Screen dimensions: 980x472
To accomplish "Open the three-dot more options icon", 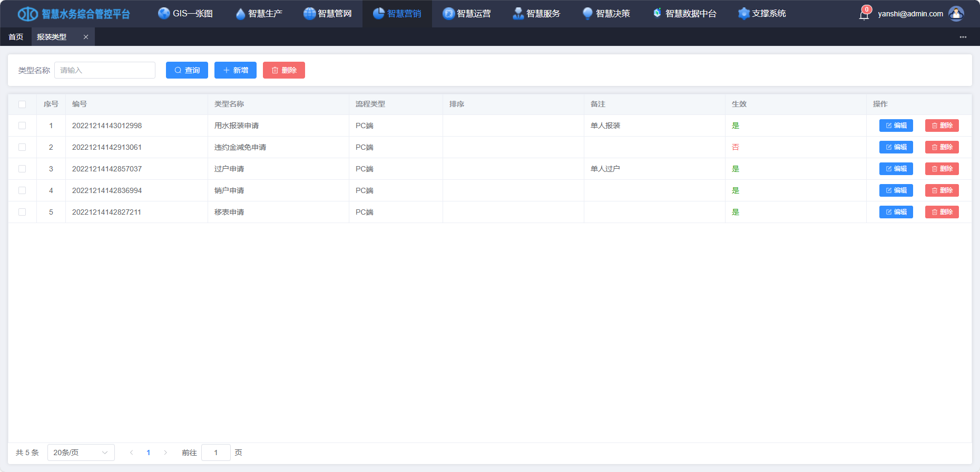I will (963, 37).
